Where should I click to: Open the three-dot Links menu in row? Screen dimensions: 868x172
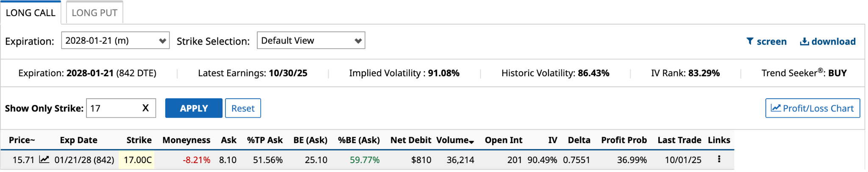click(719, 159)
